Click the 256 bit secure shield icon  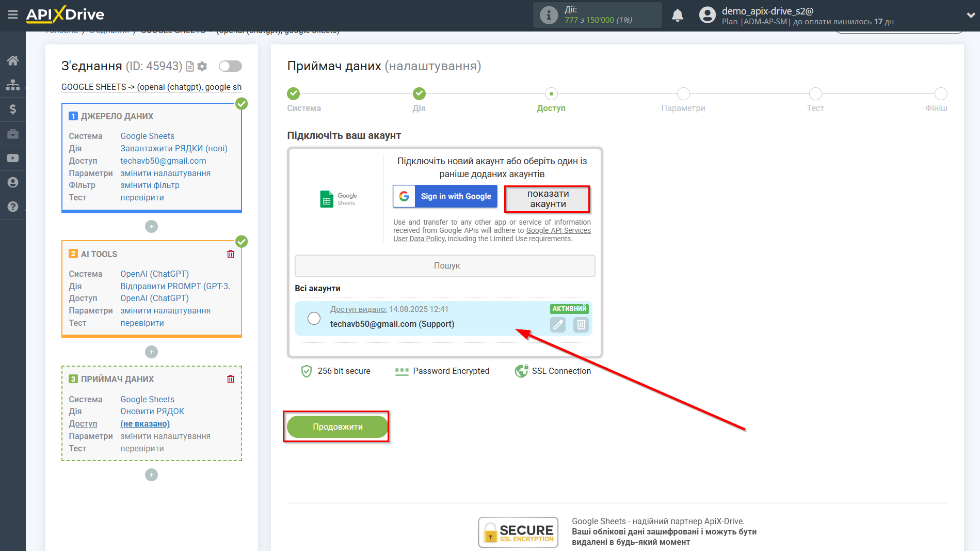click(307, 371)
